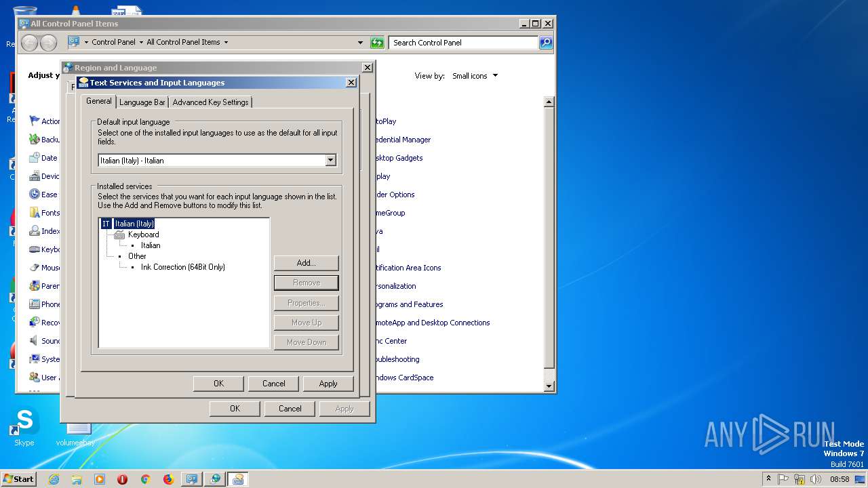Show hidden tray icons arrow

[768, 479]
